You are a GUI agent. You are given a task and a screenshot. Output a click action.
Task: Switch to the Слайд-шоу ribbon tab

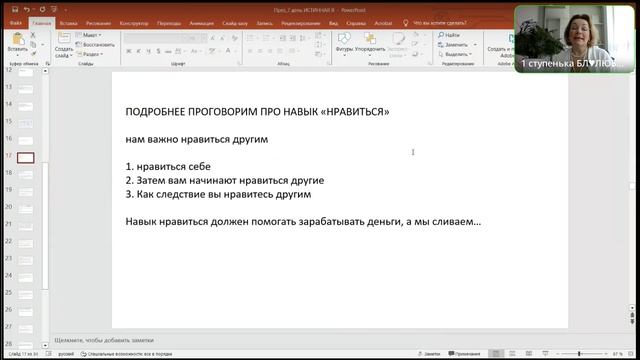[235, 23]
